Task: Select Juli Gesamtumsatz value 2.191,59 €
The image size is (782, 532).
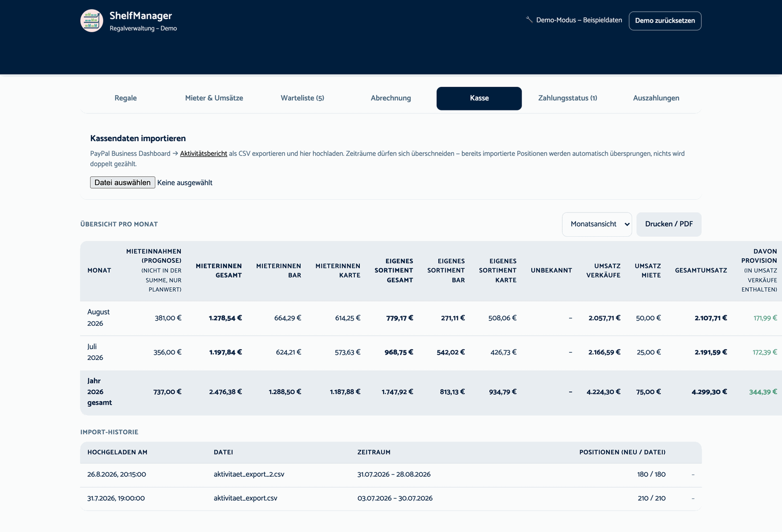Action: [711, 352]
